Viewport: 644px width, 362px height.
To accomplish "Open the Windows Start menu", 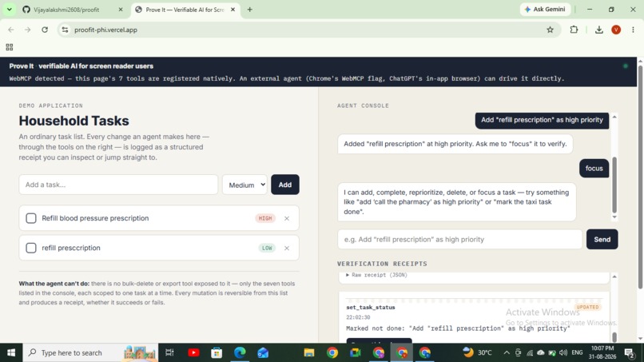I will pyautogui.click(x=11, y=352).
